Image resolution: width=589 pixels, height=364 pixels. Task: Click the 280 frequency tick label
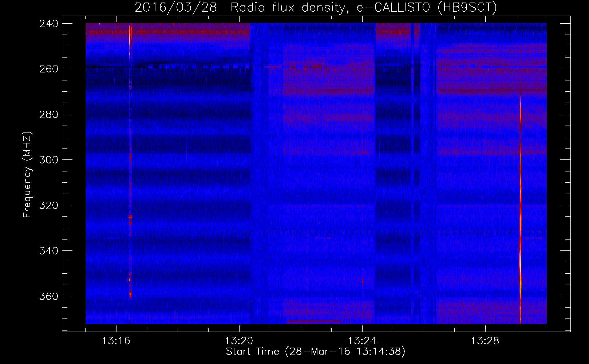pos(49,115)
